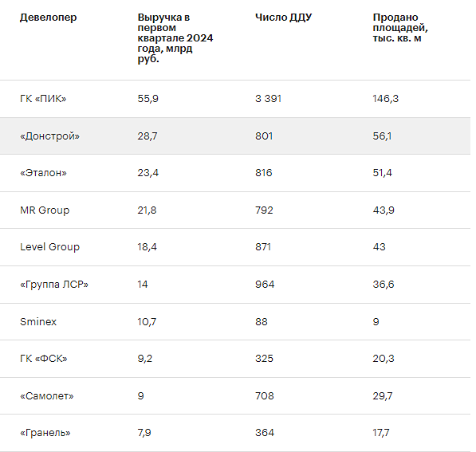Click the 3 391 ДДУ count
476x452 pixels.
pos(269,99)
